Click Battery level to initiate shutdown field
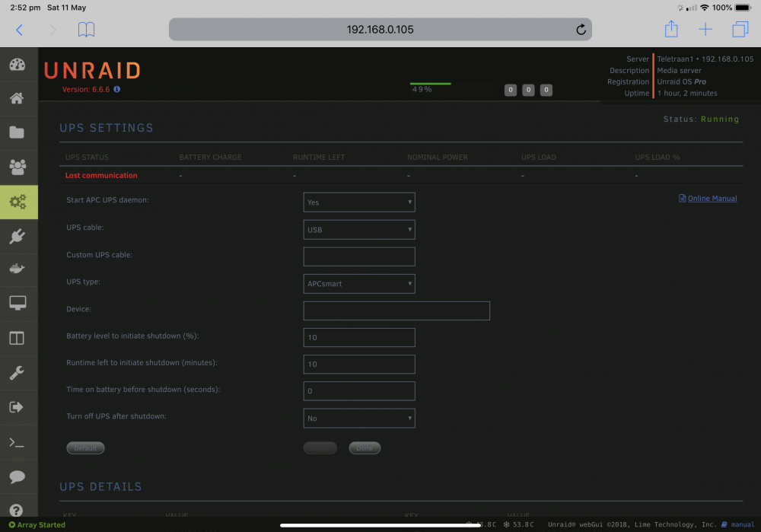The height and width of the screenshot is (532, 761). click(359, 337)
